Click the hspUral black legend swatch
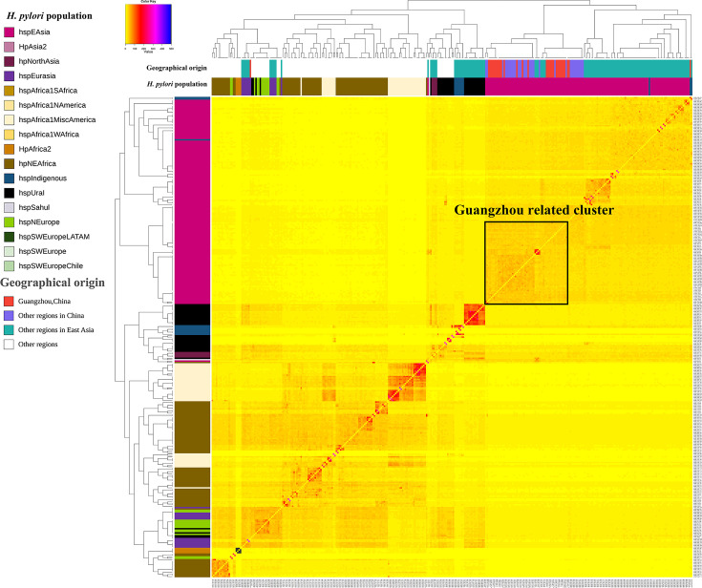The height and width of the screenshot is (588, 702). (x=9, y=193)
